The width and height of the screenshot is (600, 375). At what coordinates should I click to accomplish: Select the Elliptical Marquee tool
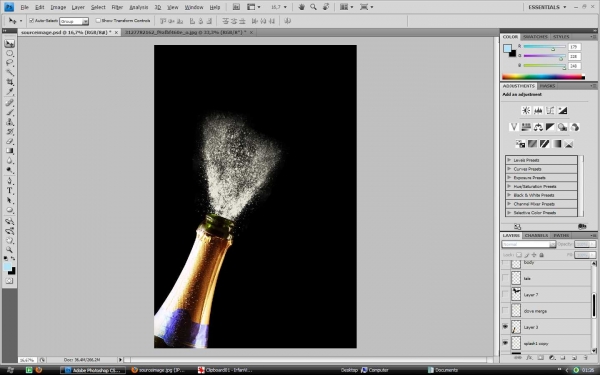coord(10,53)
